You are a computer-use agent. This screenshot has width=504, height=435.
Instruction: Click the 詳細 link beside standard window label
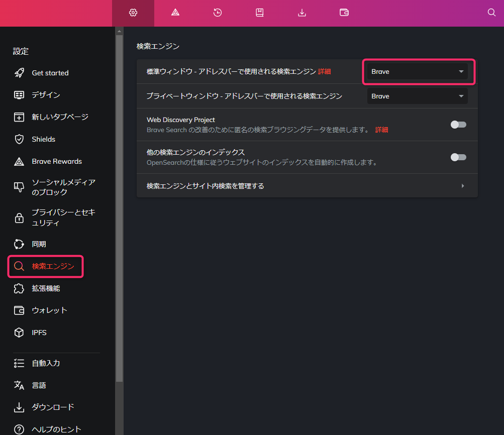(x=325, y=72)
